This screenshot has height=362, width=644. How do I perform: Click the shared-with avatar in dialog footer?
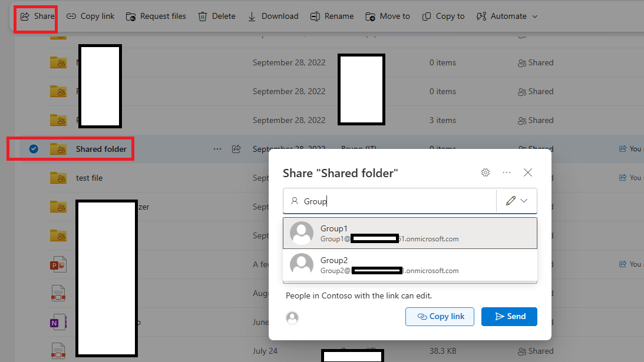tap(292, 318)
